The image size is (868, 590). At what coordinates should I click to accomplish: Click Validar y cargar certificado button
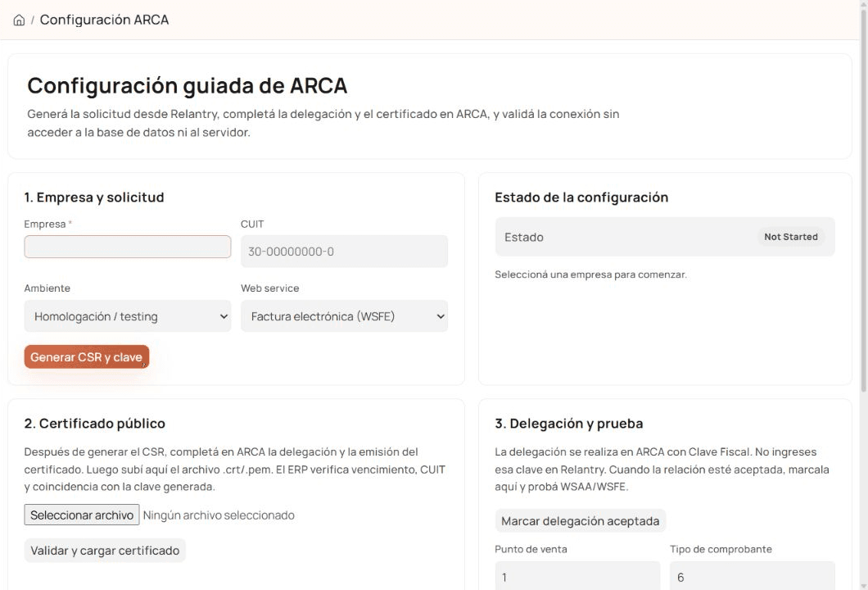click(105, 551)
